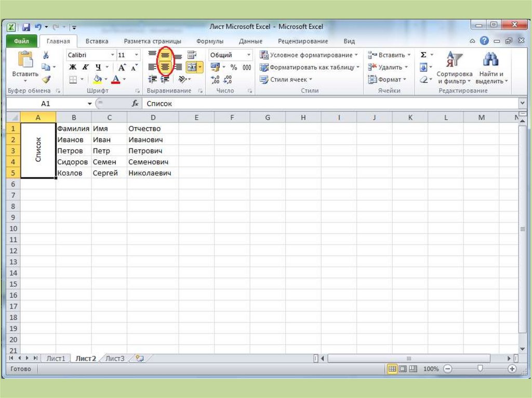Toggle Merge and Center button

tap(192, 67)
